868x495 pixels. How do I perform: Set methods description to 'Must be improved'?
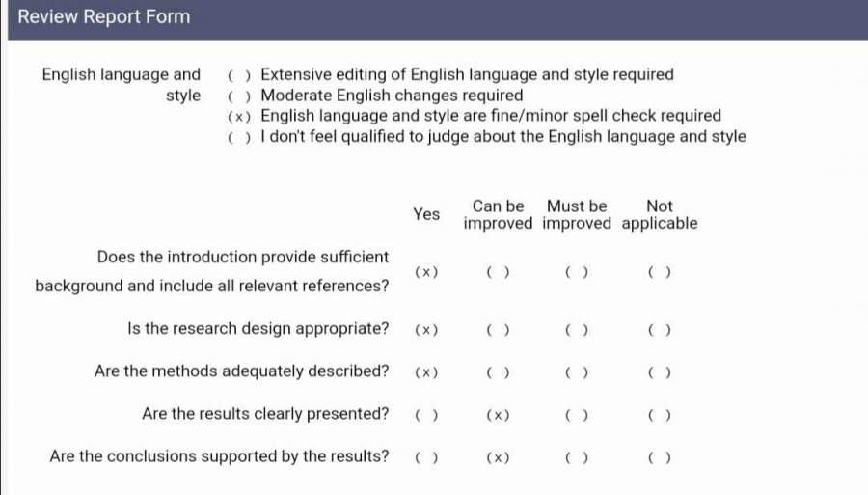[x=577, y=372]
